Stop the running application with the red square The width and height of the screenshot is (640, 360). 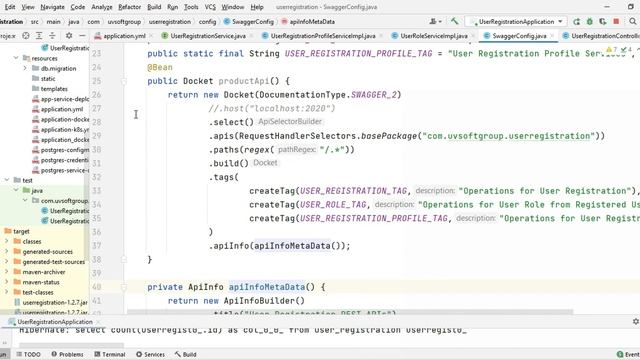click(x=616, y=21)
